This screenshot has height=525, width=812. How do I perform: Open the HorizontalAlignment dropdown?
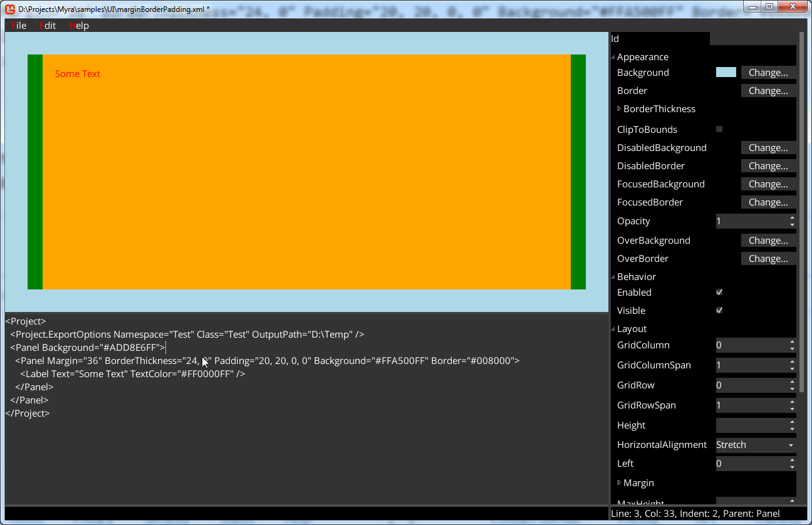(x=756, y=445)
